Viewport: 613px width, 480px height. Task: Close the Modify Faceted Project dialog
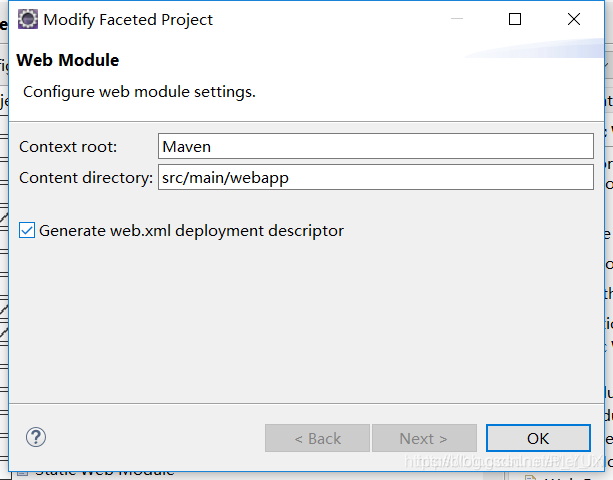pyautogui.click(x=574, y=19)
